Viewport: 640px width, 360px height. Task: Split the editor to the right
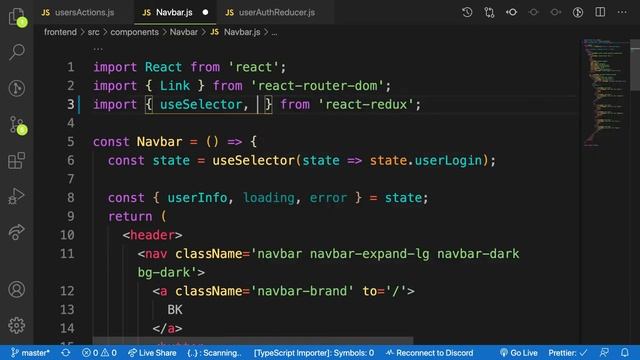pos(600,12)
